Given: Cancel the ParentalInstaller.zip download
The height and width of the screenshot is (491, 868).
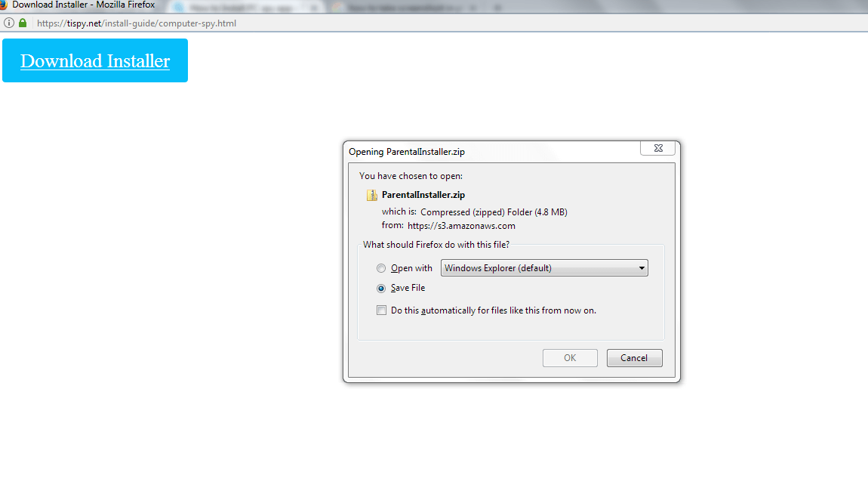Looking at the screenshot, I should pyautogui.click(x=634, y=358).
